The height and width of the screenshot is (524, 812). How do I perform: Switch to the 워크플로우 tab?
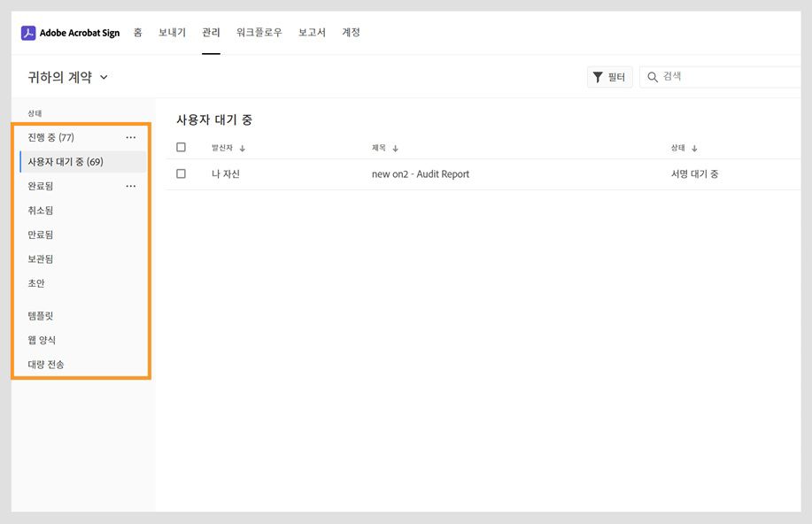click(258, 32)
